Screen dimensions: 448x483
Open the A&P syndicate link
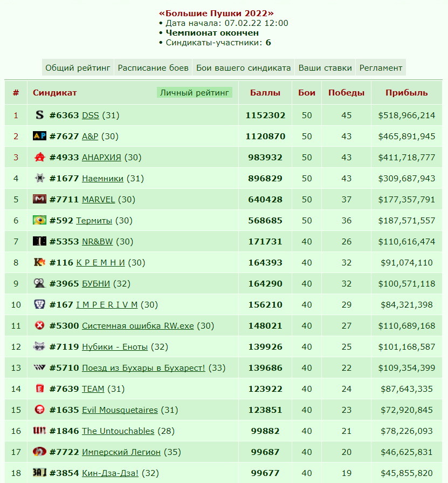point(90,136)
